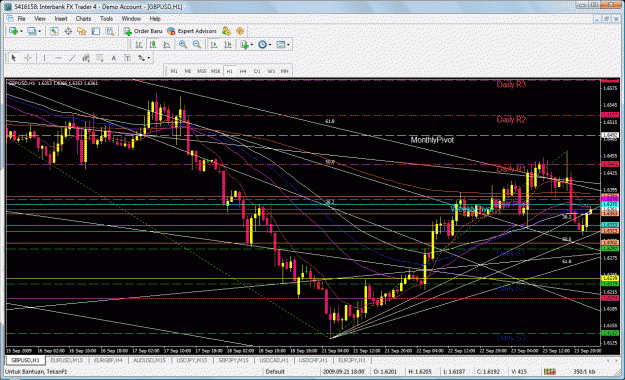Show the Terminal window icon
Image resolution: width=625 pixels, height=380 pixels.
[x=96, y=31]
